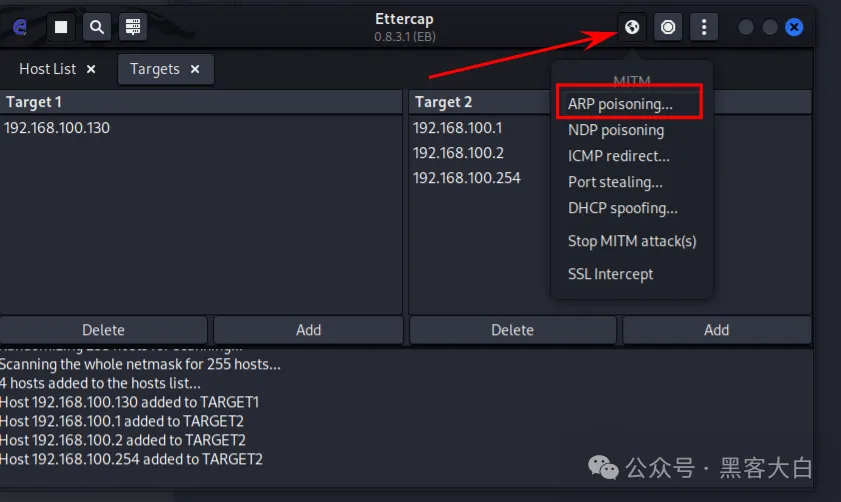Open SSL Intercept option

point(610,274)
